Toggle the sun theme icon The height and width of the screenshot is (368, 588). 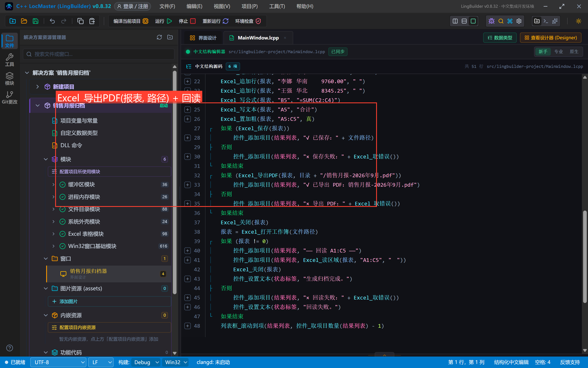tap(579, 21)
